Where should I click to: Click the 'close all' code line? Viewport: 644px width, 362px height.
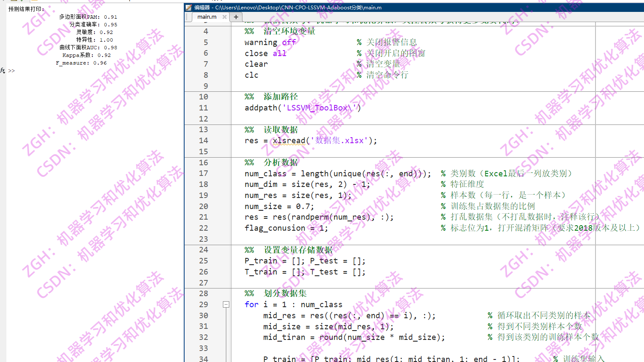tap(265, 53)
